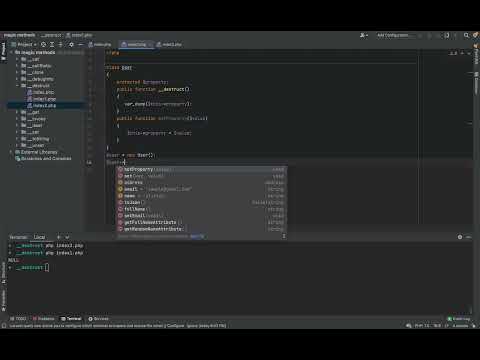Select highlighted index2.php in project tree

42,106
